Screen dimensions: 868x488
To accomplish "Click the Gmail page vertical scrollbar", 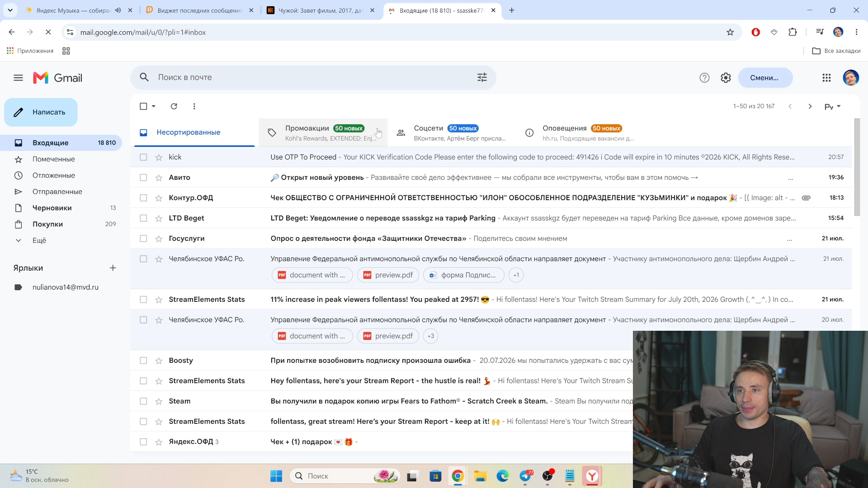I will pos(857,167).
